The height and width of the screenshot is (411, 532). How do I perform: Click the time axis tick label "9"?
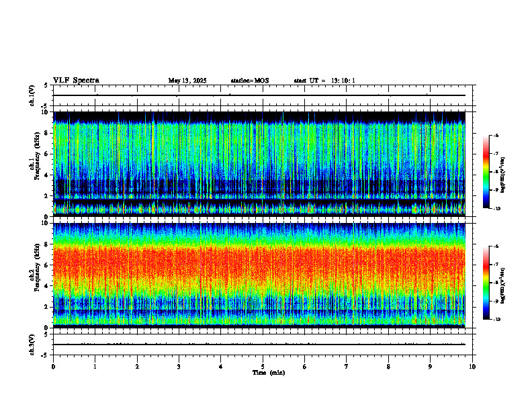430,367
